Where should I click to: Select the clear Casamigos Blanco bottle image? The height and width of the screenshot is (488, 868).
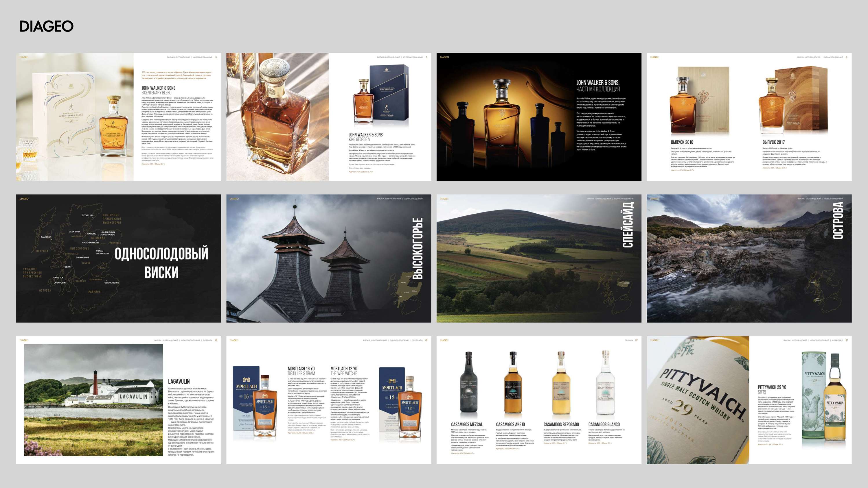[605, 382]
